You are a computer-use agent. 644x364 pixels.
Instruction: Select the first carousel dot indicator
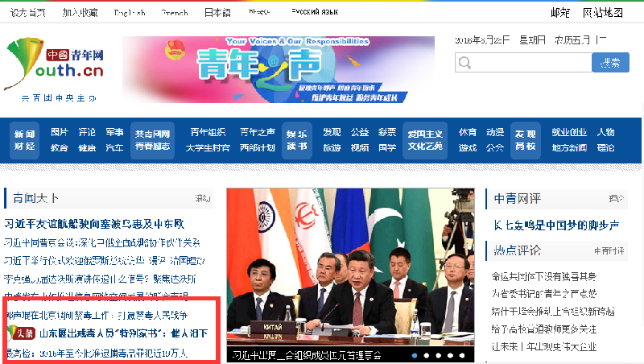pos(415,354)
